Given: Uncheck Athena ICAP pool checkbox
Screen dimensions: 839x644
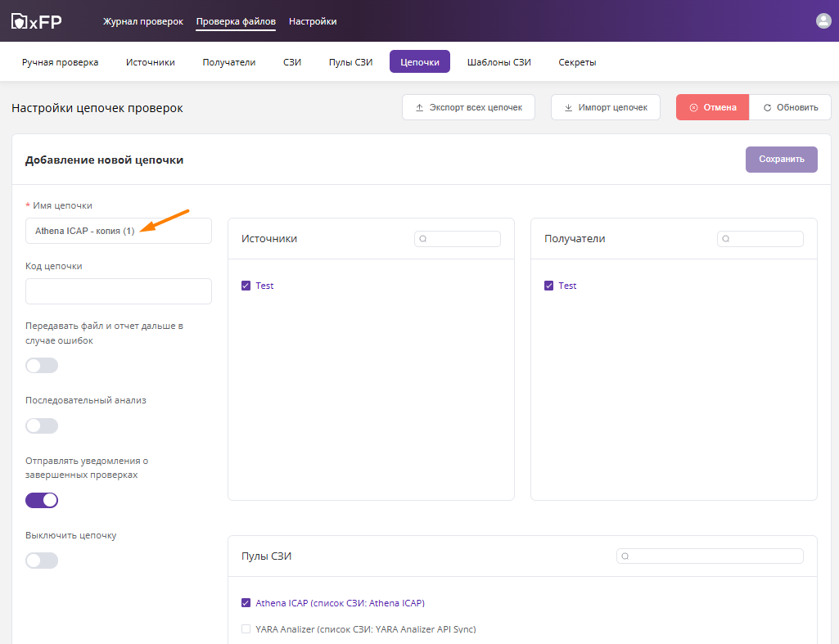Looking at the screenshot, I should point(246,603).
